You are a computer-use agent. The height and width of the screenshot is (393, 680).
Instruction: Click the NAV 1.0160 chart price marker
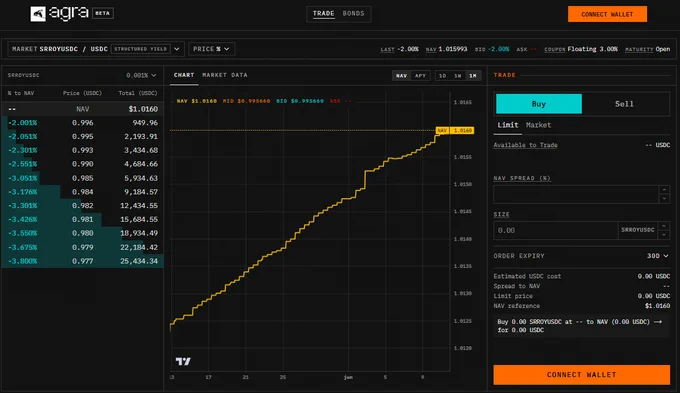point(454,130)
